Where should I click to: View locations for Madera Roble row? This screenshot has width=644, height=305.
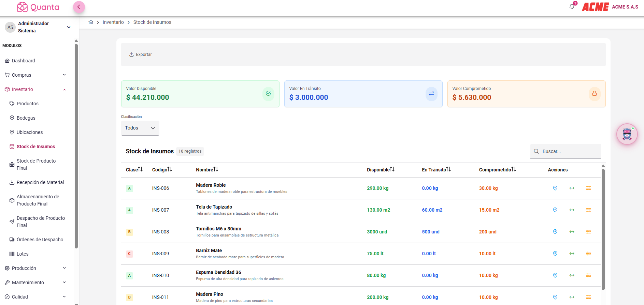[x=555, y=188]
